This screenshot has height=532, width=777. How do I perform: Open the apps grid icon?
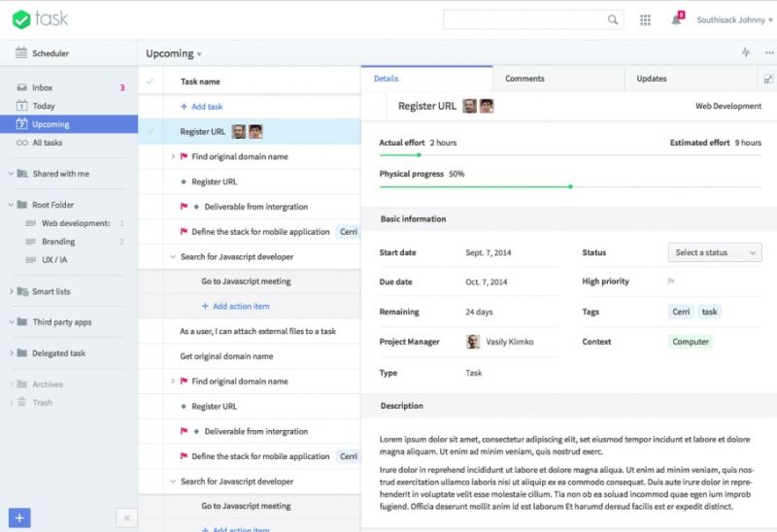tap(645, 19)
